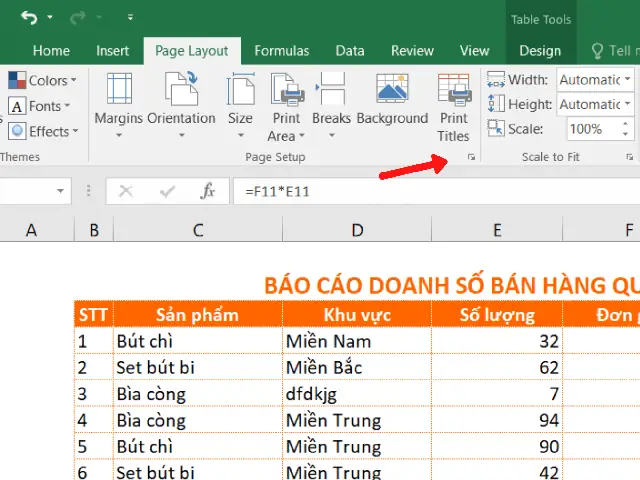
Task: Click the formula bar Enter checkmark icon
Action: click(167, 191)
